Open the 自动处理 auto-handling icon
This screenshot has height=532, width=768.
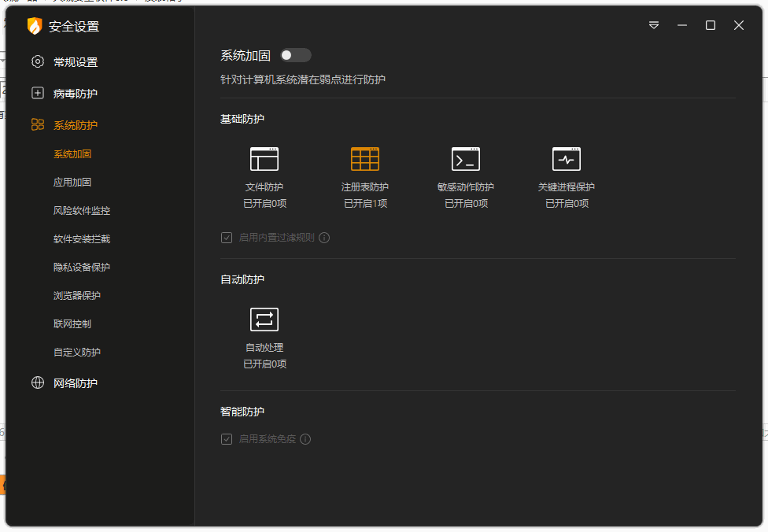pyautogui.click(x=264, y=320)
